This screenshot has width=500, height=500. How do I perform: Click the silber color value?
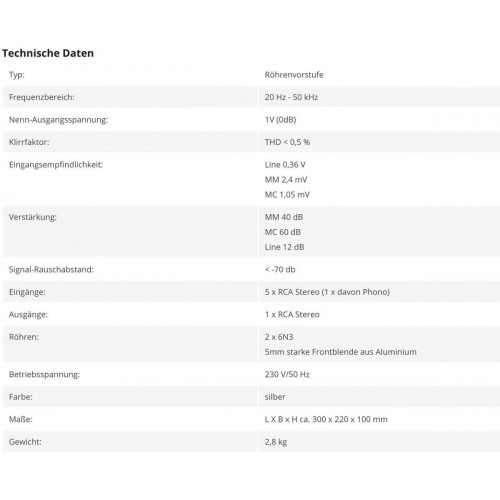pos(275,397)
